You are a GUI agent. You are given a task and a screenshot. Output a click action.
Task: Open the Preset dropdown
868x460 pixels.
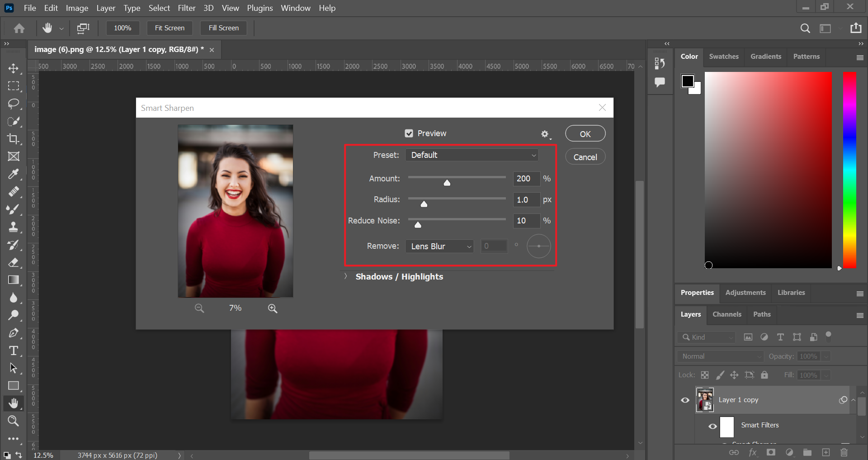(x=472, y=155)
